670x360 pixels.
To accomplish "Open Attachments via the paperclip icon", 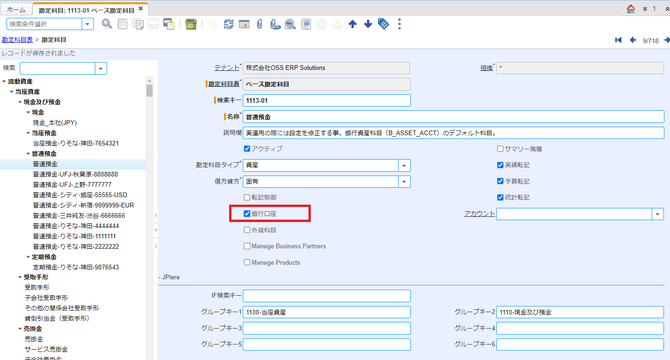I will click(259, 24).
